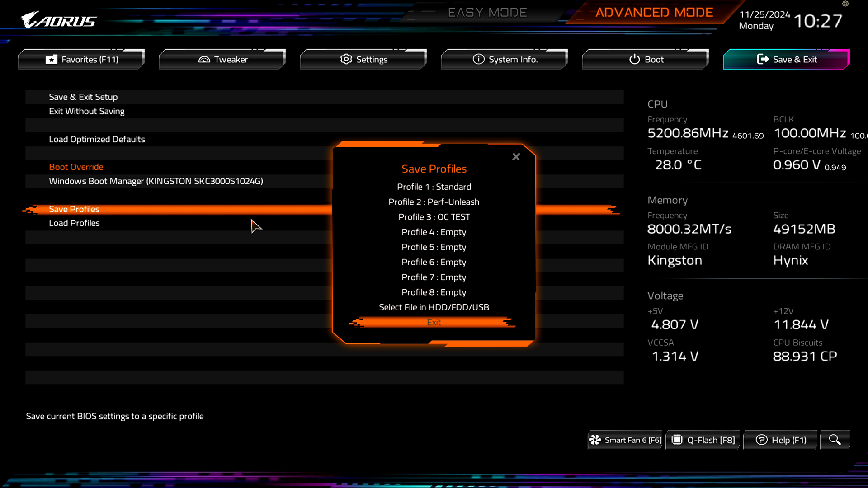Boot from Windows Boot Manager

click(156, 181)
